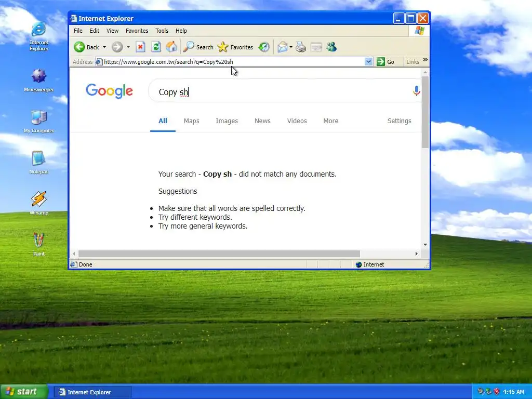Image resolution: width=532 pixels, height=399 pixels.
Task: Switch to the News tab
Action: pos(262,121)
